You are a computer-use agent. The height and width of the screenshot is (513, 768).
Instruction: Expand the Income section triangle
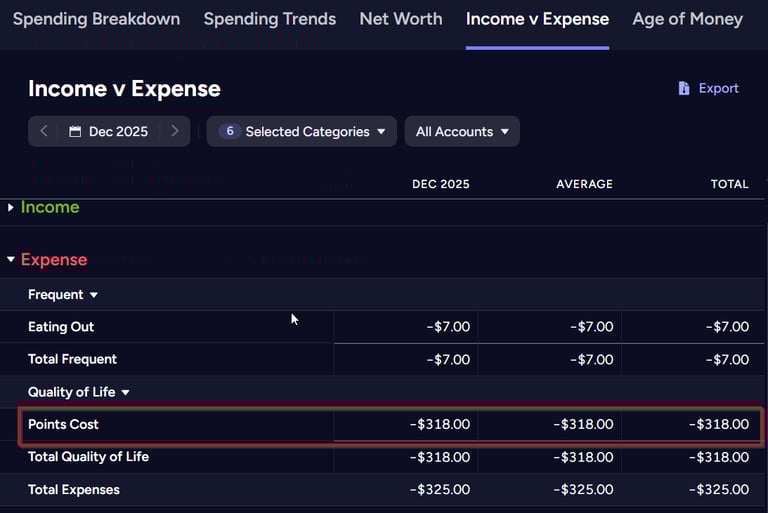tap(11, 207)
